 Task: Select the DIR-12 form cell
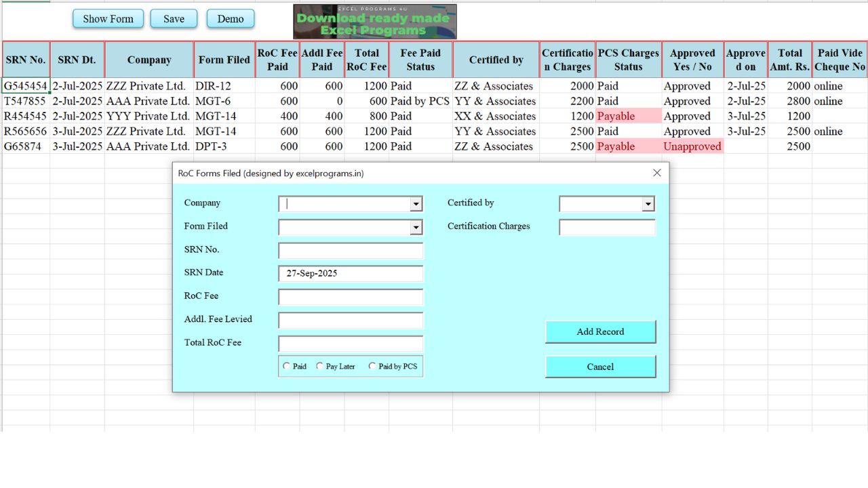224,86
